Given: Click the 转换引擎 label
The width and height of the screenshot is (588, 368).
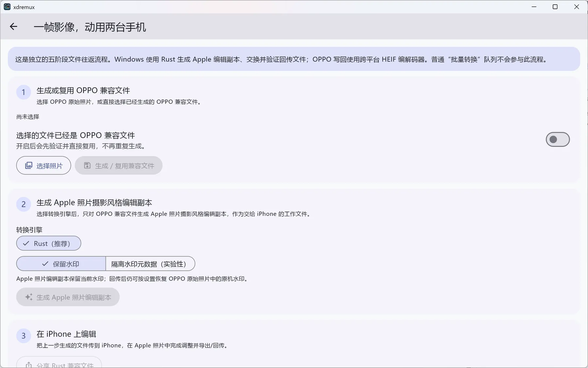Looking at the screenshot, I should 29,230.
